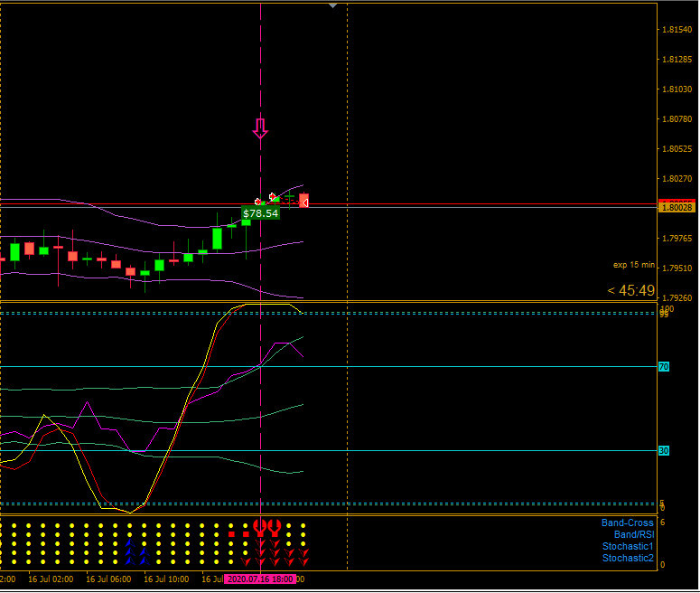The image size is (700, 593).
Task: Click the 1.79765 price axis label
Action: point(677,239)
